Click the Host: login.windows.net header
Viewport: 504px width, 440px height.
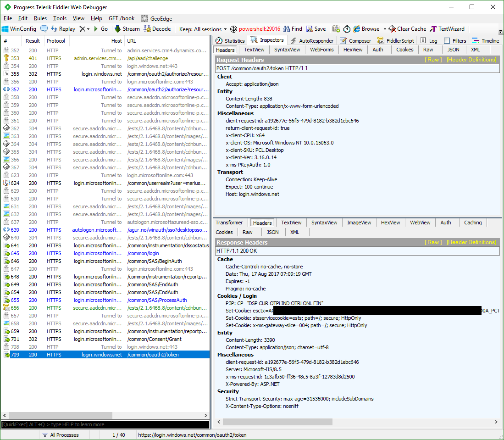pyautogui.click(x=252, y=194)
